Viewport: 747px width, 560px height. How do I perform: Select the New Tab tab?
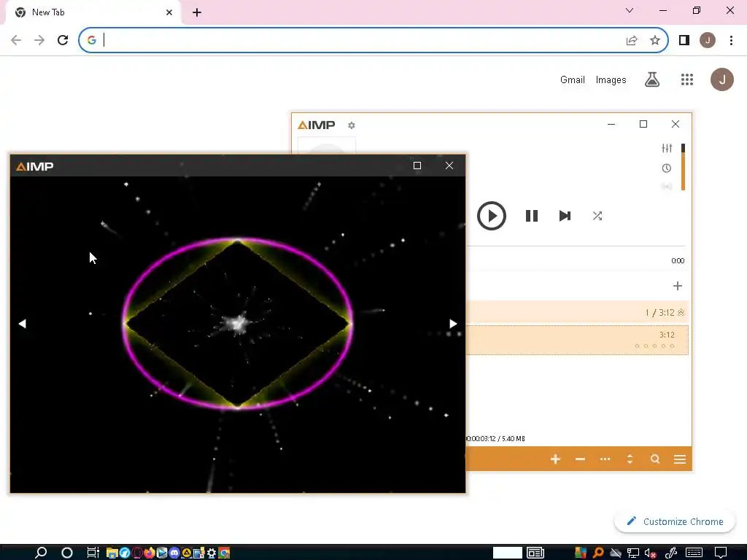tap(93, 12)
